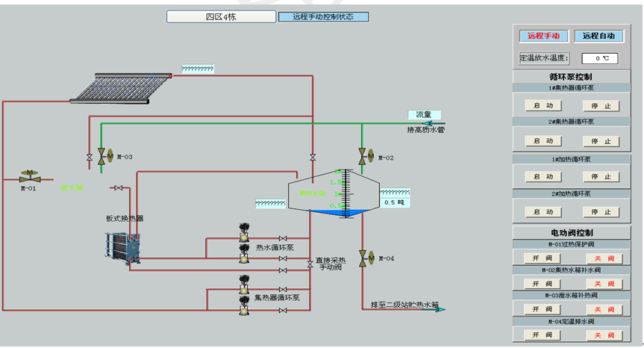Screen dimensions: 644x348
Task: Click the M-01 overheat protection valve icon
Action: click(30, 176)
